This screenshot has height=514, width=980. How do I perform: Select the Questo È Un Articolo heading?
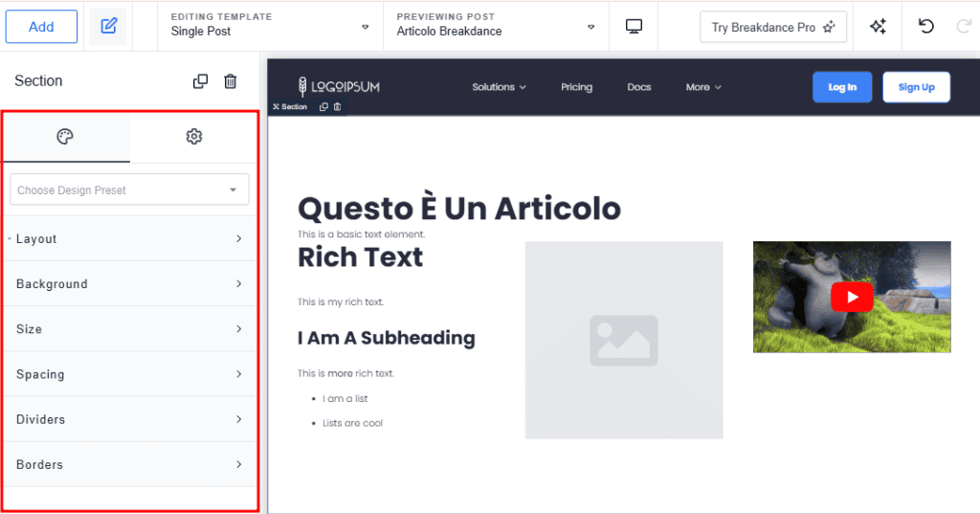(x=459, y=209)
